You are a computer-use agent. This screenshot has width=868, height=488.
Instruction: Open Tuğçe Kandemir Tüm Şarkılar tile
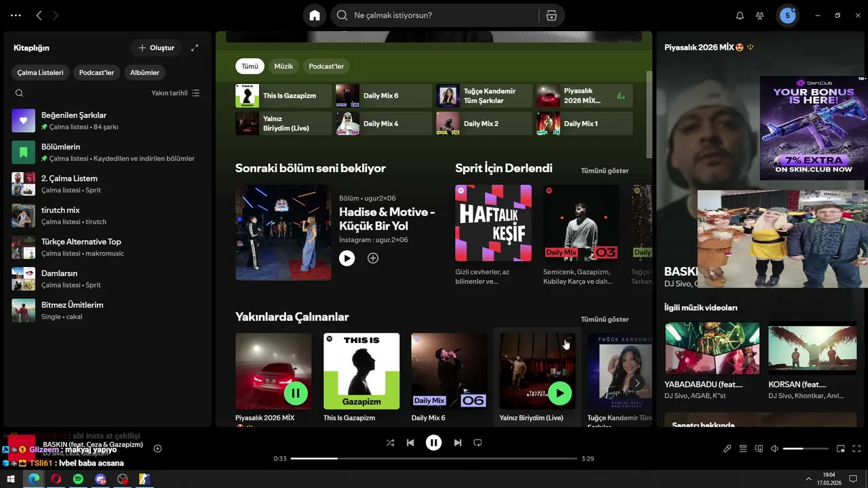(x=484, y=96)
